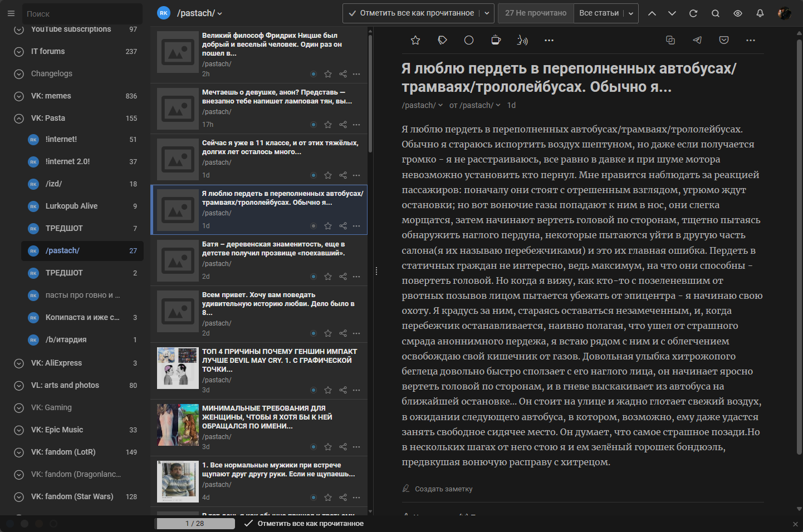Screen dimensions: 803x532
Task: Open more options in the article toolbar
Action: (549, 40)
